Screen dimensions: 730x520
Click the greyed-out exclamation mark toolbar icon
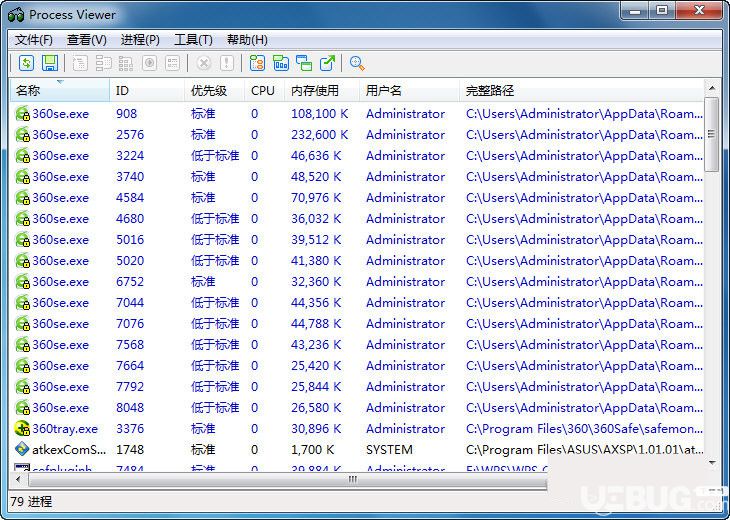(227, 63)
